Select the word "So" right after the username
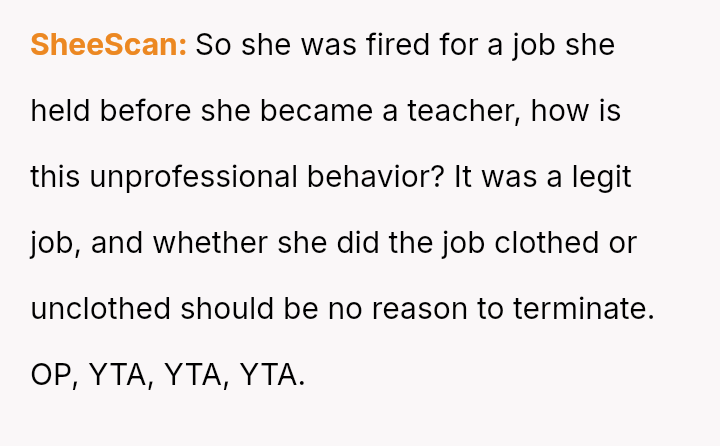Image resolution: width=720 pixels, height=446 pixels. tap(214, 45)
